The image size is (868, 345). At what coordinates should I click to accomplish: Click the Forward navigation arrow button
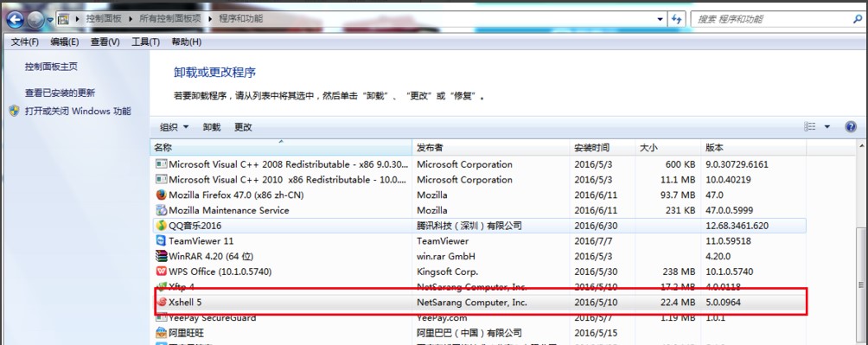(35, 20)
